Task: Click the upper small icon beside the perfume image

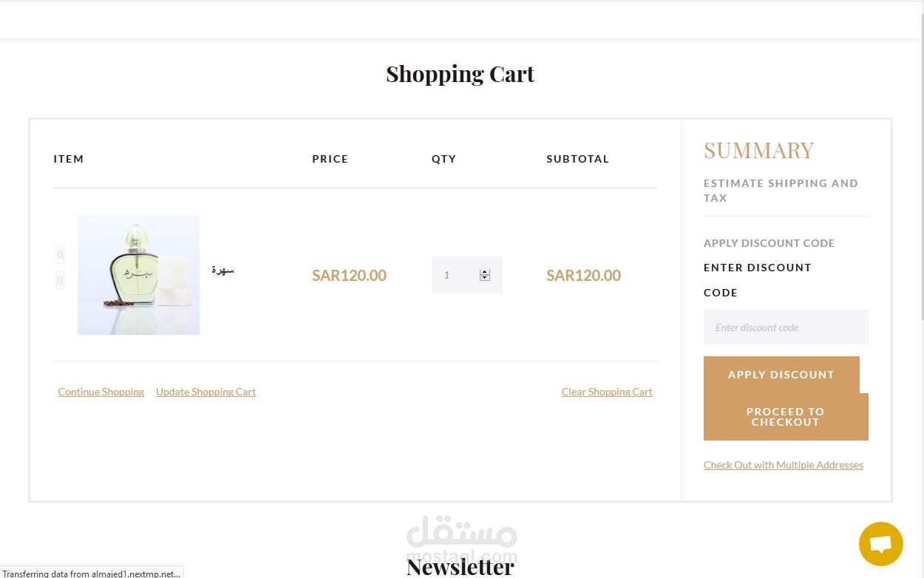Action: pos(61,254)
